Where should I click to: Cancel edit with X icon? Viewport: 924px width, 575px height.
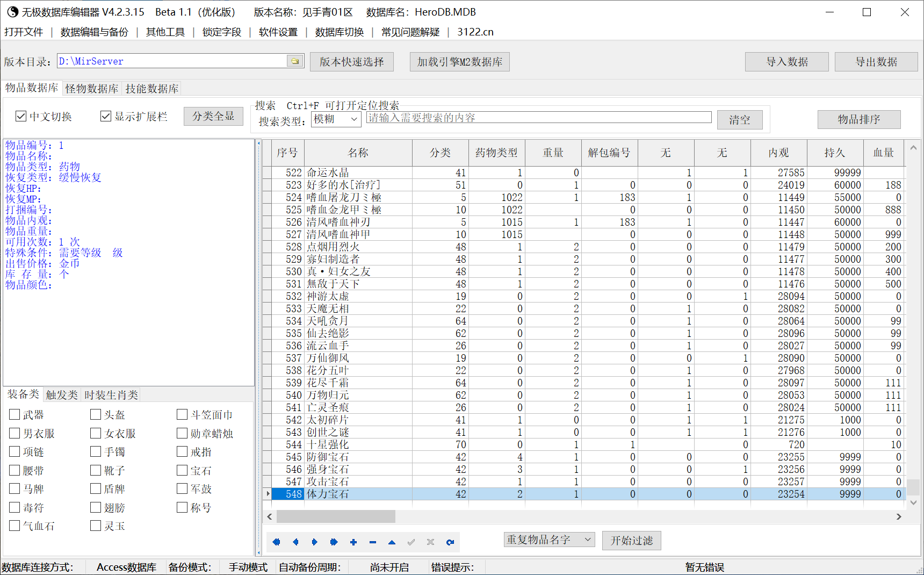point(431,542)
